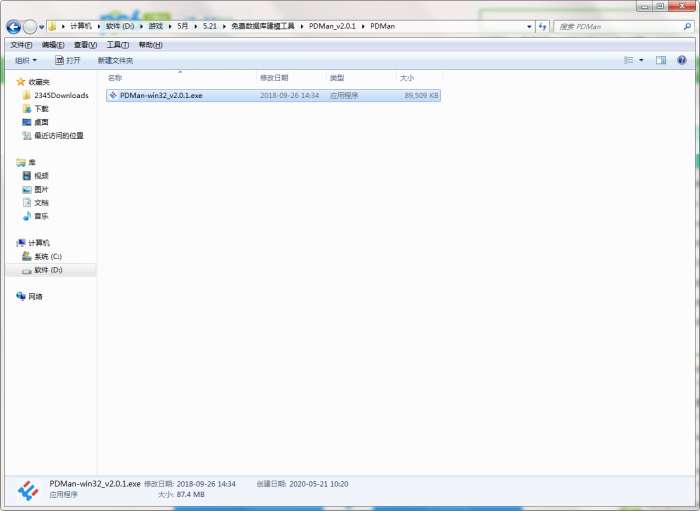The height and width of the screenshot is (511, 700).
Task: Select 收藏夹 in the navigation pane
Action: (39, 82)
